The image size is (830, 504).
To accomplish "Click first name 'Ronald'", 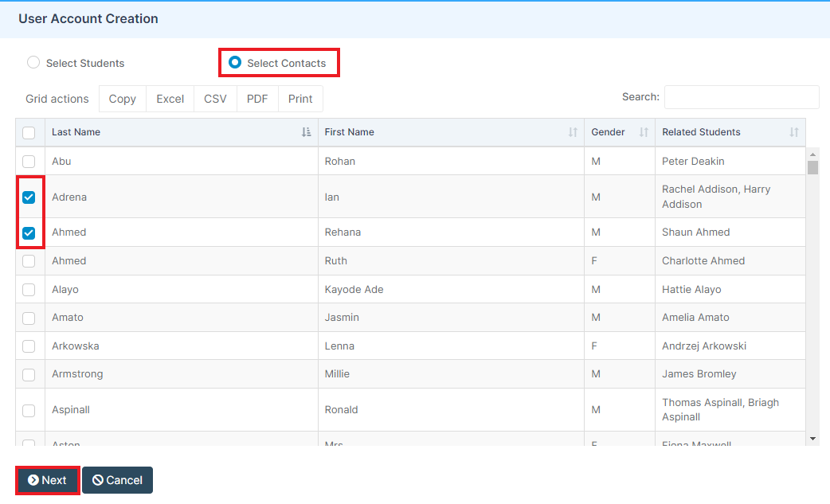I will click(x=341, y=410).
